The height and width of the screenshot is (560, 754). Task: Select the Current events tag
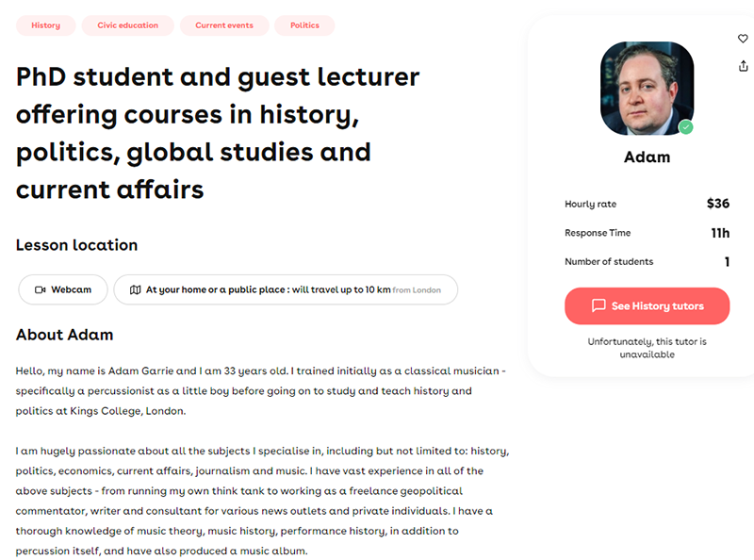(224, 25)
